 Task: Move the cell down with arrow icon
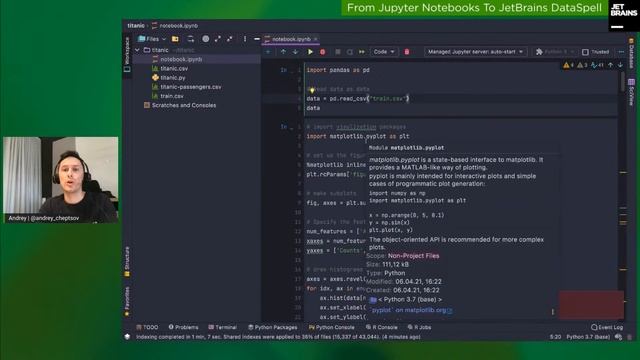pos(295,52)
